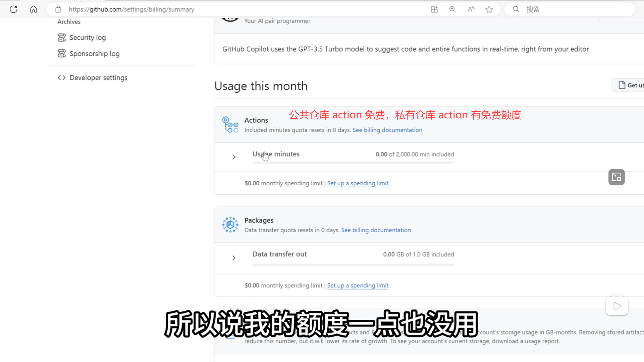Click the Packages hexagon icon
This screenshot has width=644, height=362.
pos(230,225)
